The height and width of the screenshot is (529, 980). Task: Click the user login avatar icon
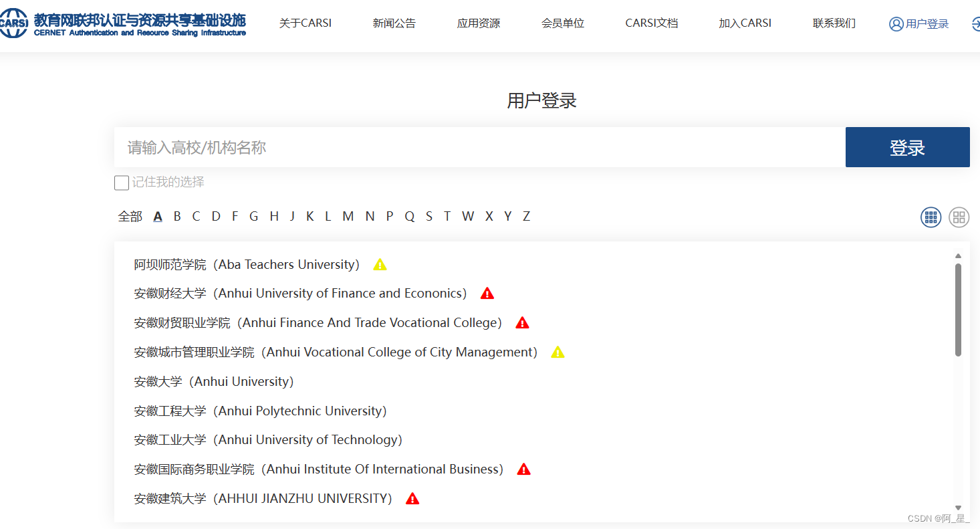point(896,24)
